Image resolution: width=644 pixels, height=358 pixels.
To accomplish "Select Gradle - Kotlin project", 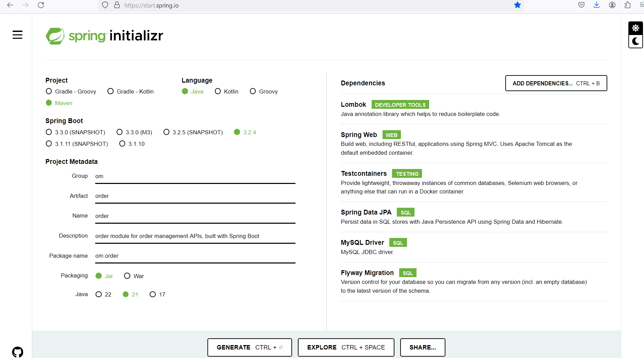I will point(131,91).
